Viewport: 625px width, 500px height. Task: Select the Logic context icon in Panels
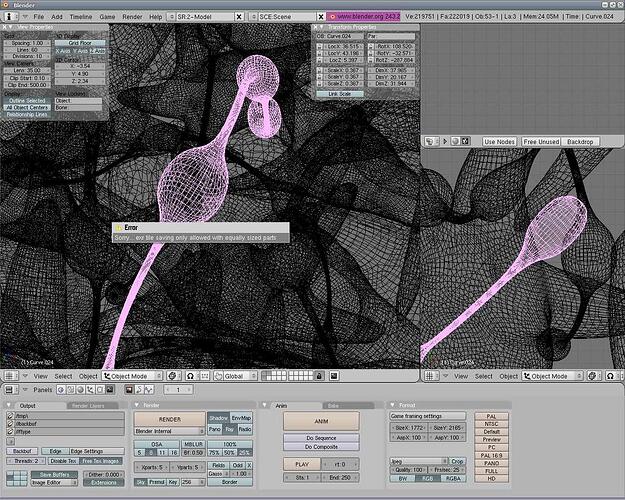pyautogui.click(x=61, y=390)
